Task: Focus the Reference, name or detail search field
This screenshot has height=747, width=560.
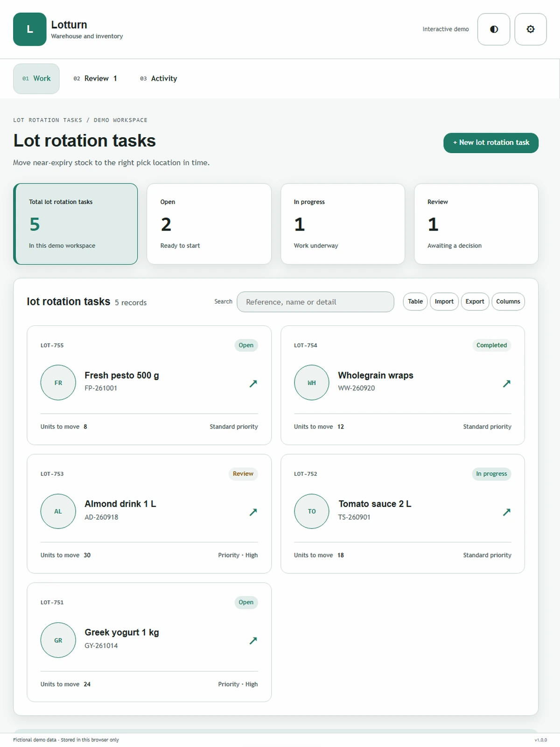Action: (315, 302)
